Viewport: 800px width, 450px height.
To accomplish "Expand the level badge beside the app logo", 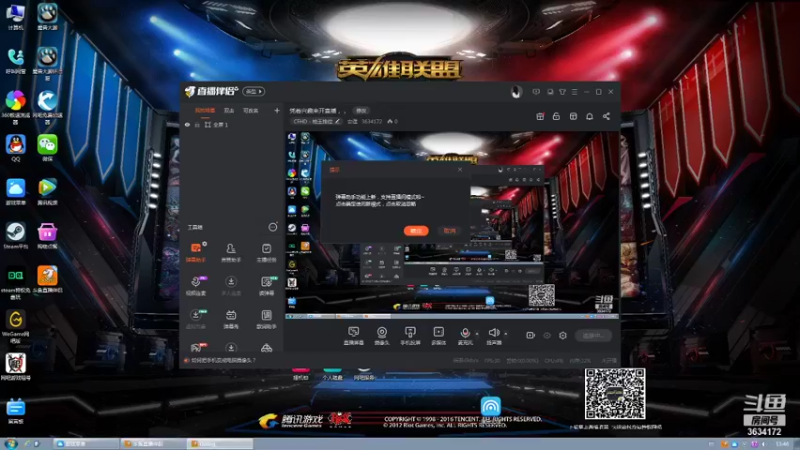I will (254, 92).
